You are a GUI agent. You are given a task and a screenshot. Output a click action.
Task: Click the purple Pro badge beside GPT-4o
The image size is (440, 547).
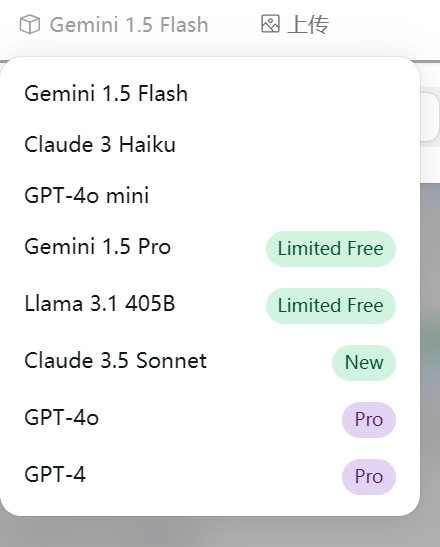369,419
